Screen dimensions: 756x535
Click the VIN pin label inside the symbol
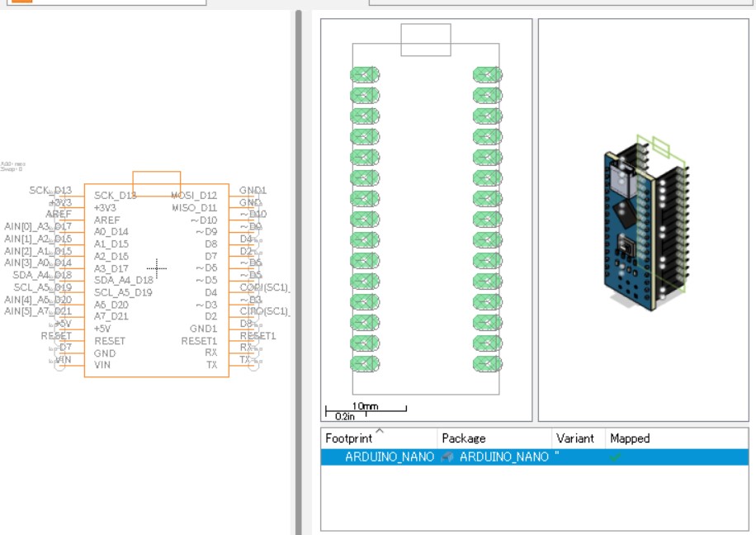pyautogui.click(x=102, y=365)
